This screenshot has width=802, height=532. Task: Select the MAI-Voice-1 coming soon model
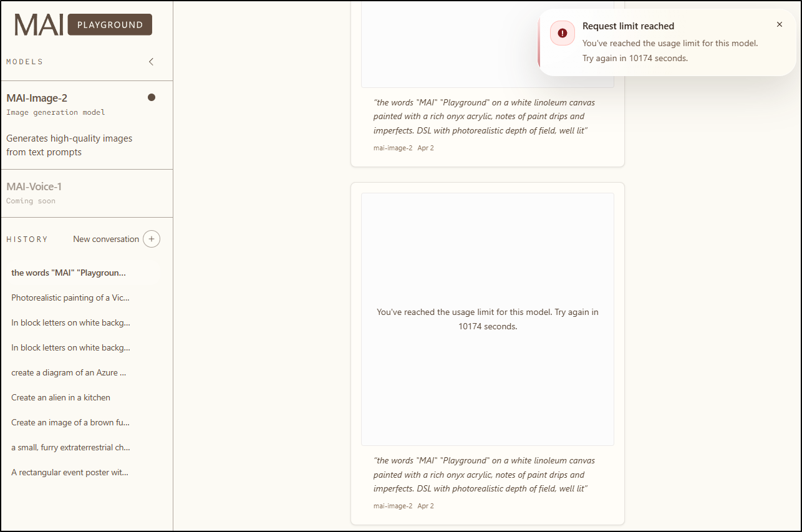[x=34, y=193]
